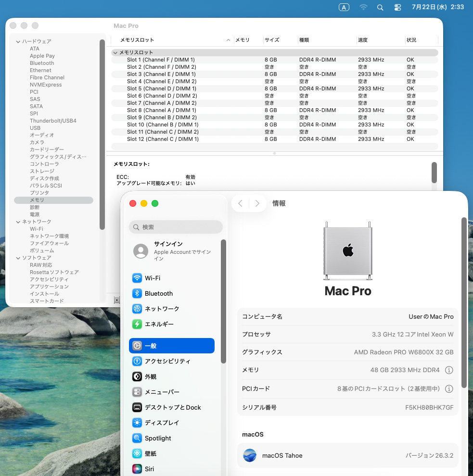Select Apple Pay in hardware list

click(x=42, y=56)
